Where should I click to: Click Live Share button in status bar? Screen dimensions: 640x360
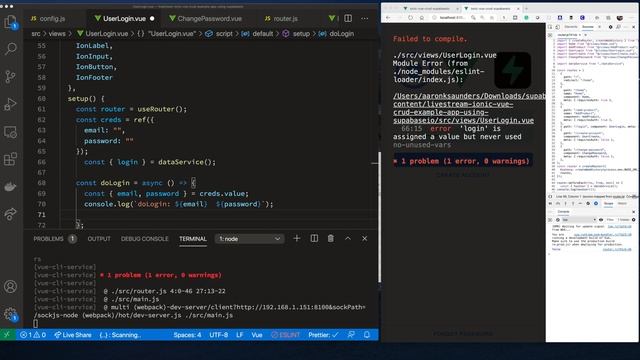73,335
